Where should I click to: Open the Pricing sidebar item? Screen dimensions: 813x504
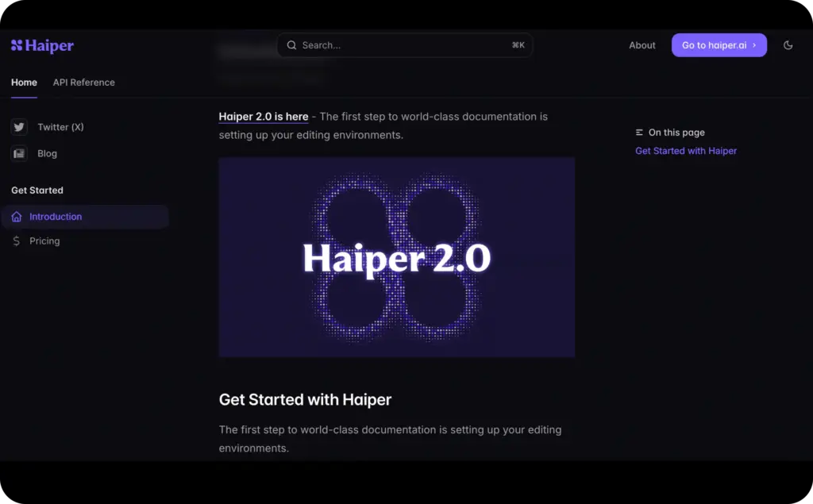coord(44,241)
